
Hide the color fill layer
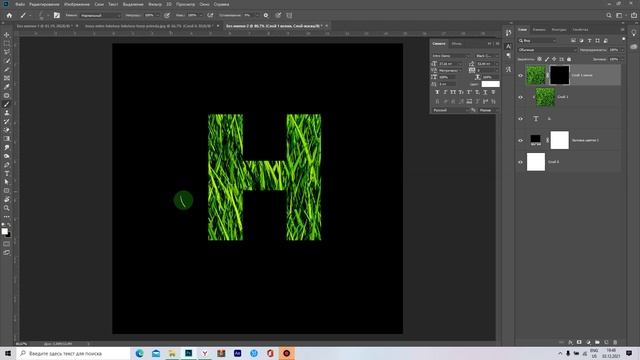[520, 140]
